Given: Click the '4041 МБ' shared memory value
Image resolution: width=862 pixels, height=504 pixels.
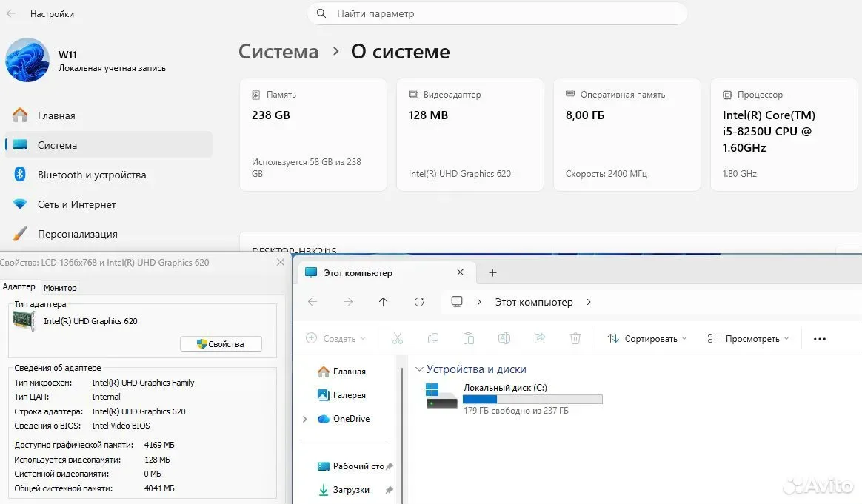Looking at the screenshot, I should tap(159, 488).
